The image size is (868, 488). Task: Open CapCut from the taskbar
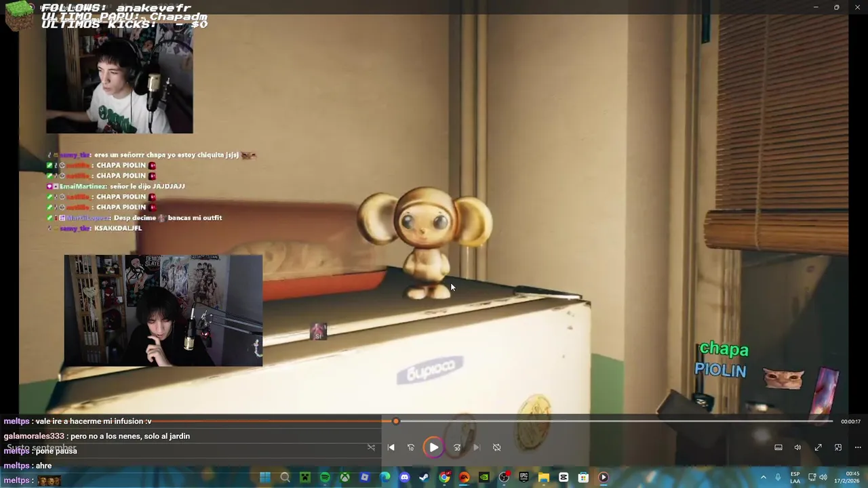tap(564, 477)
